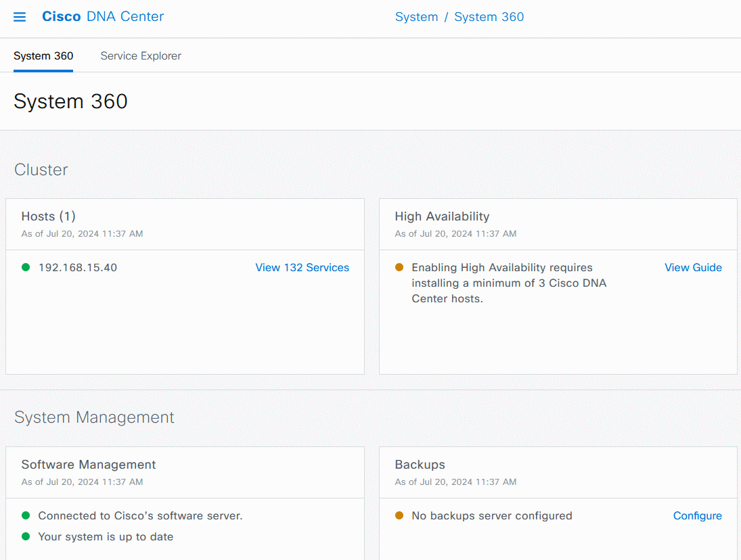
Task: Click Configure for backups server
Action: [698, 515]
